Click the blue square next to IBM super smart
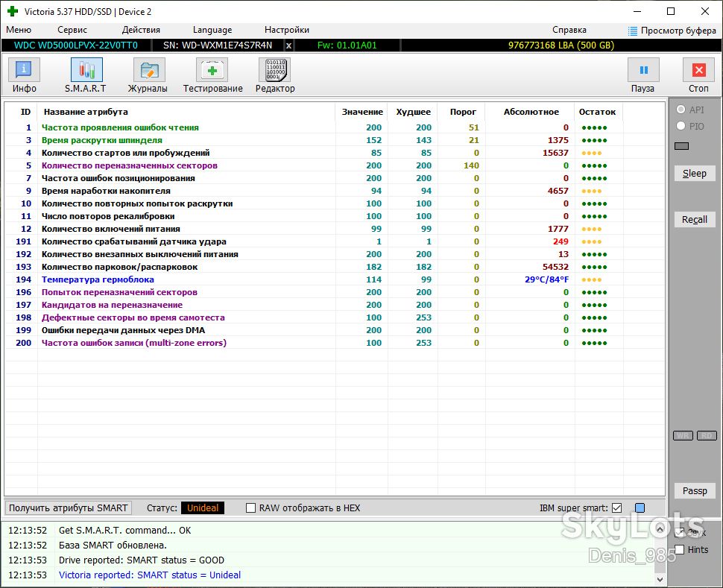The image size is (723, 588). click(640, 508)
